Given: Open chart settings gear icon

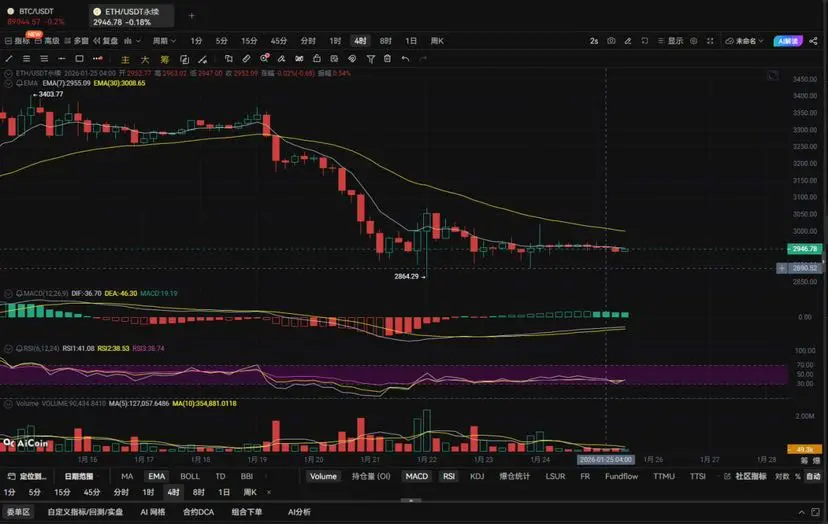Looking at the screenshot, I should coord(693,41).
